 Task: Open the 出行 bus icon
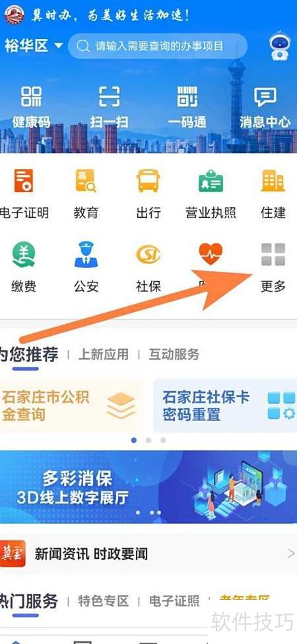pos(148,193)
